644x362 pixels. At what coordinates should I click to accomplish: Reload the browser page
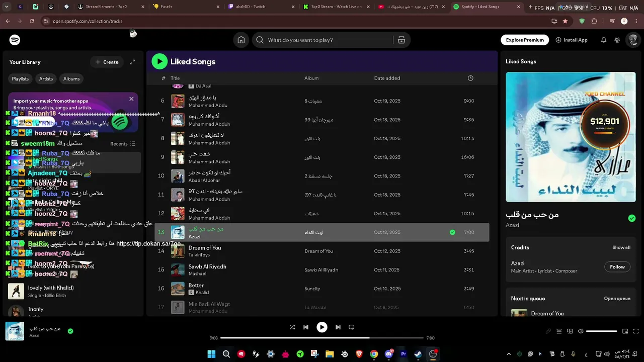coord(32,21)
